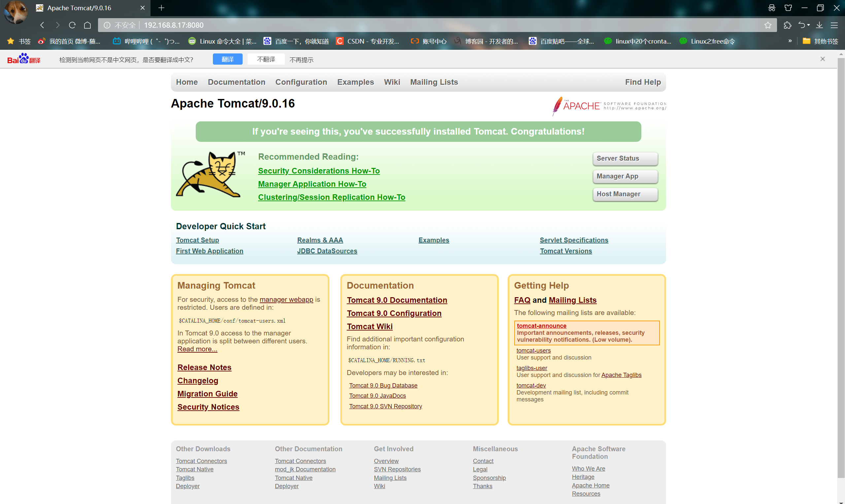Click the vertical page scrollbar
The image size is (845, 504).
pyautogui.click(x=841, y=268)
